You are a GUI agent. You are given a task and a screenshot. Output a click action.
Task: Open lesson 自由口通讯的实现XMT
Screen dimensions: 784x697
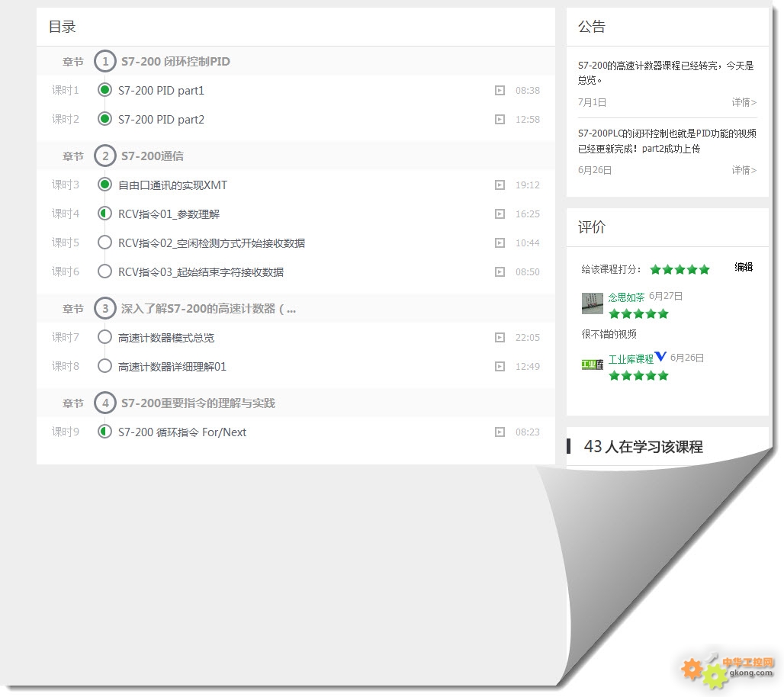(172, 185)
